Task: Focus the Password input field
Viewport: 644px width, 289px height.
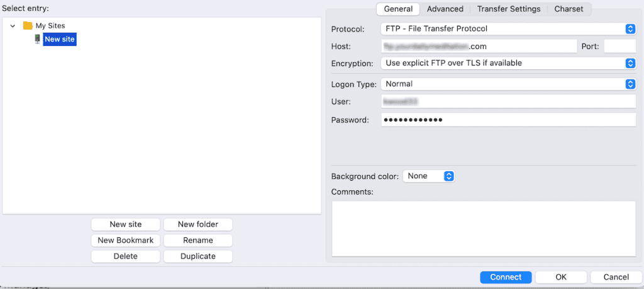Action: (508, 120)
